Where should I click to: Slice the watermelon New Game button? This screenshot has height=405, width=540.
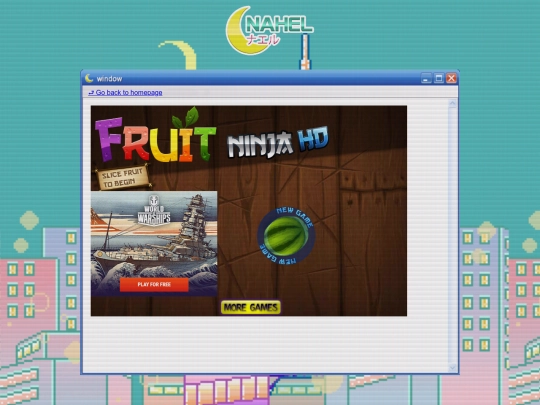coord(286,236)
